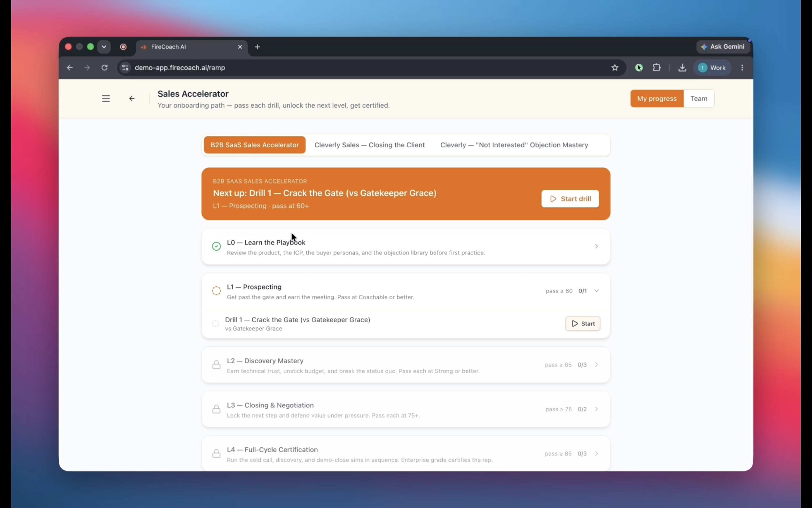Click the Start drill button
Screen dimensions: 812x508
(570, 199)
